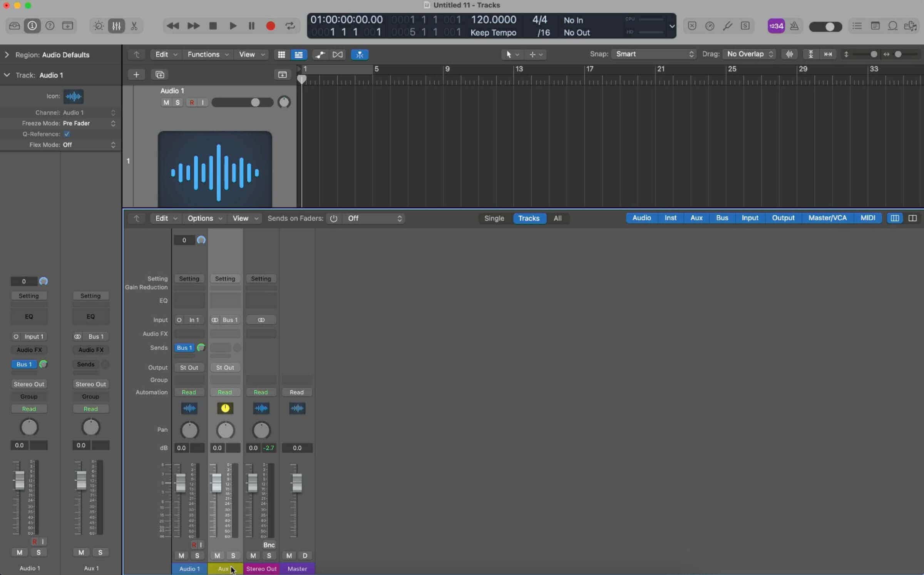Adjust the Audio 1 track header volume slider

242,102
